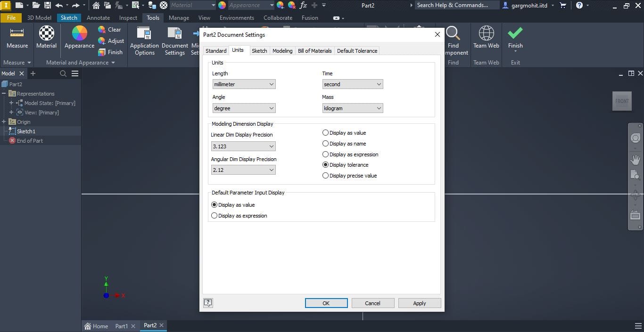644x332 pixels.
Task: Select Display as value under Default Parameter Input
Action: (233, 205)
